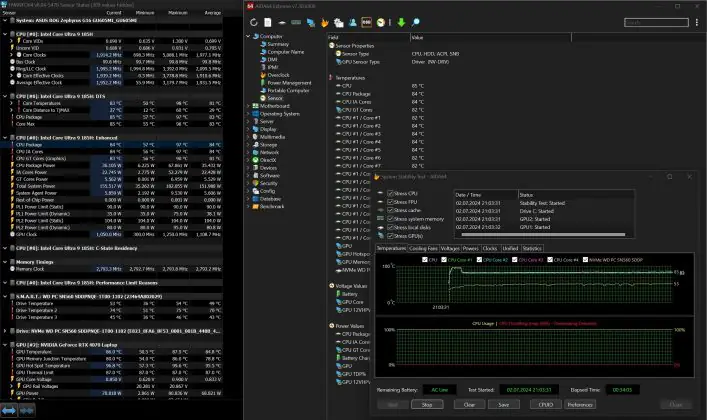Switch to the Unified tab
Screen dimensions: 707x420
click(510, 249)
